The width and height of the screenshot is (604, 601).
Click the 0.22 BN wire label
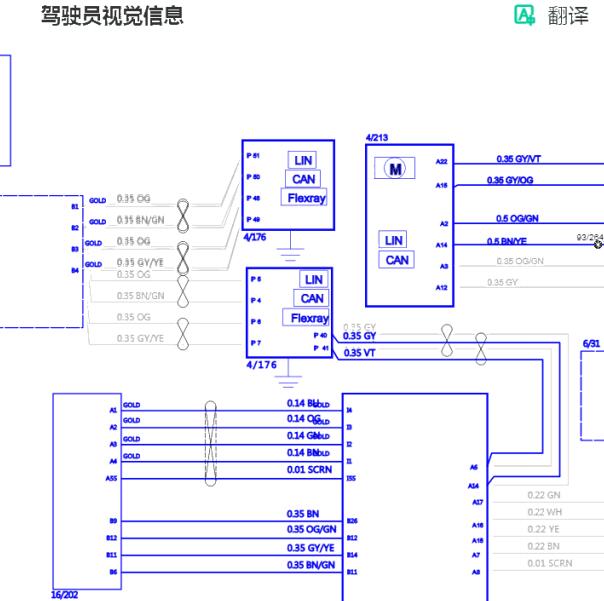coord(544,546)
